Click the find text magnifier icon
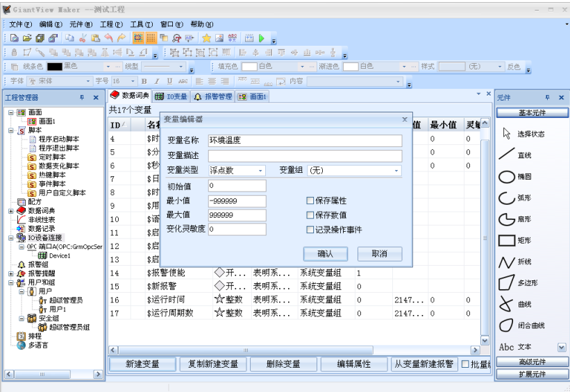 (x=176, y=37)
